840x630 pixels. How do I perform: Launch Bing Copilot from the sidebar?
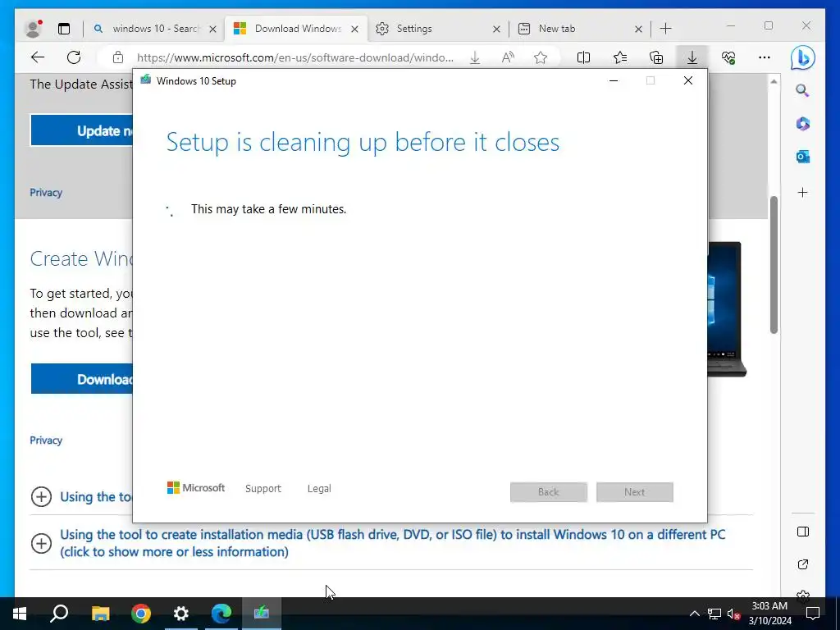(802, 58)
